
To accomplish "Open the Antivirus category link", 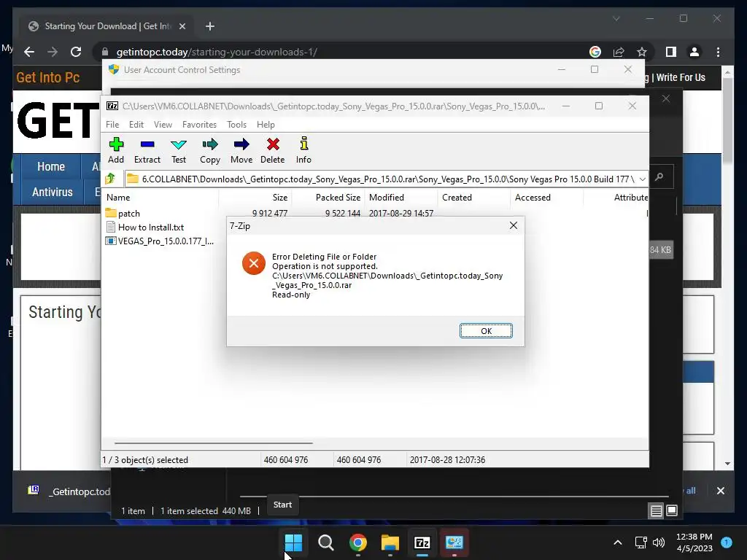I will tap(53, 192).
